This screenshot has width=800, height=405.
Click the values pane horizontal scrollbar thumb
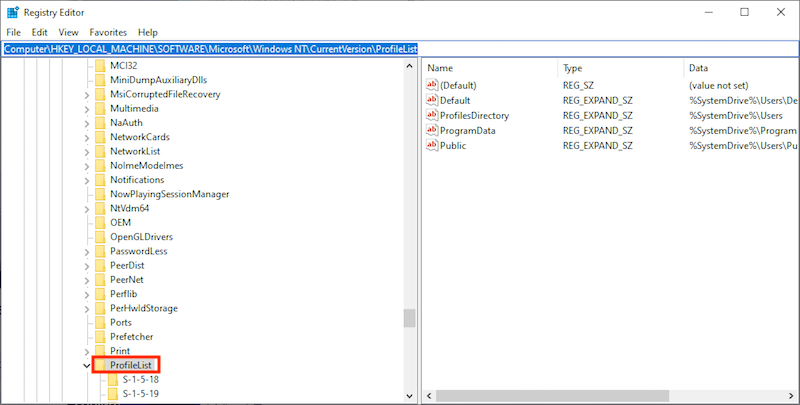552,396
